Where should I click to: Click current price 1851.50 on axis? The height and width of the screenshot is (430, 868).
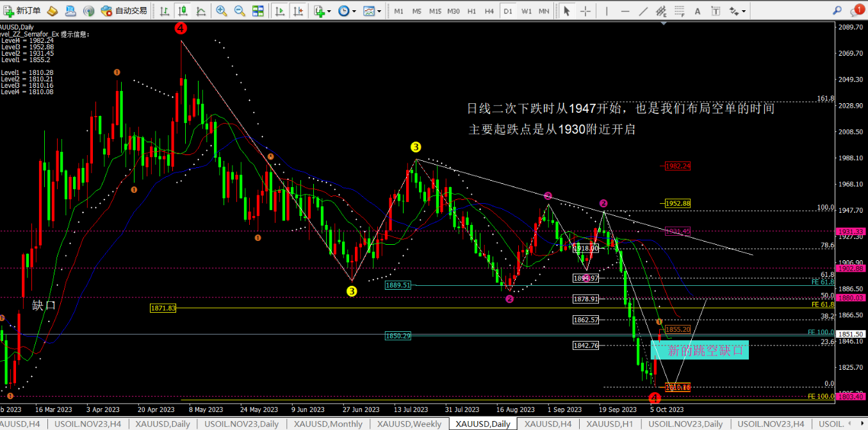(851, 335)
